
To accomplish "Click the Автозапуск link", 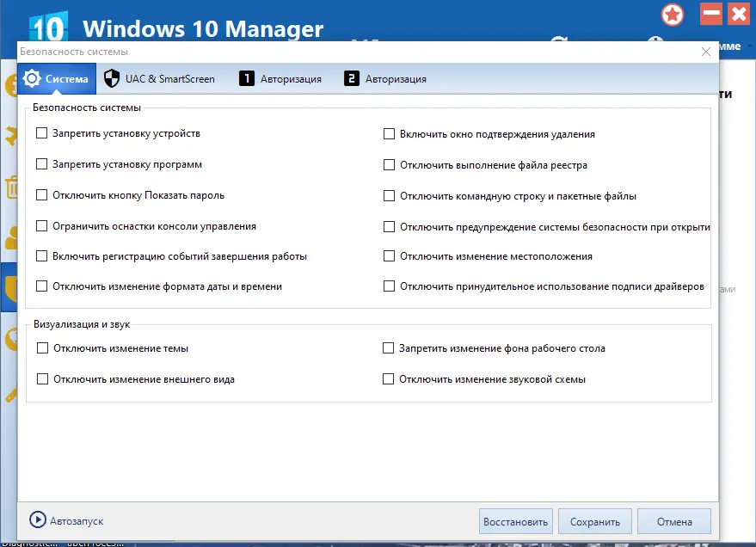I will [77, 521].
